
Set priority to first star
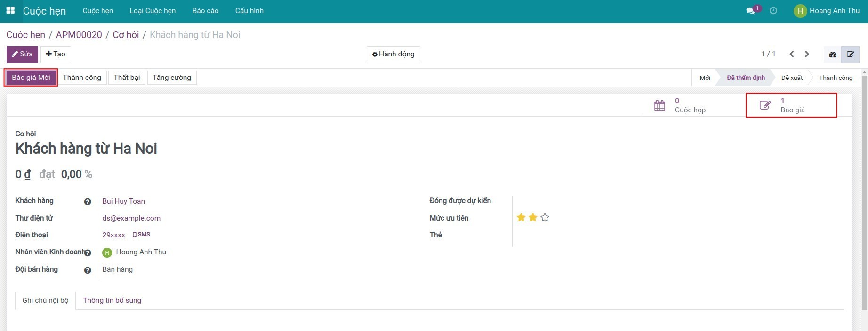(521, 217)
